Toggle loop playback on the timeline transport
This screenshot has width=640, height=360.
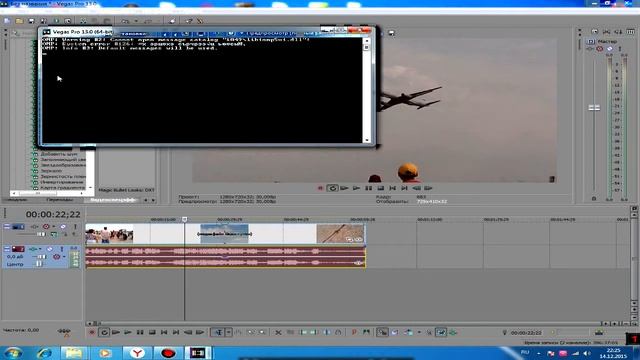(x=104, y=333)
